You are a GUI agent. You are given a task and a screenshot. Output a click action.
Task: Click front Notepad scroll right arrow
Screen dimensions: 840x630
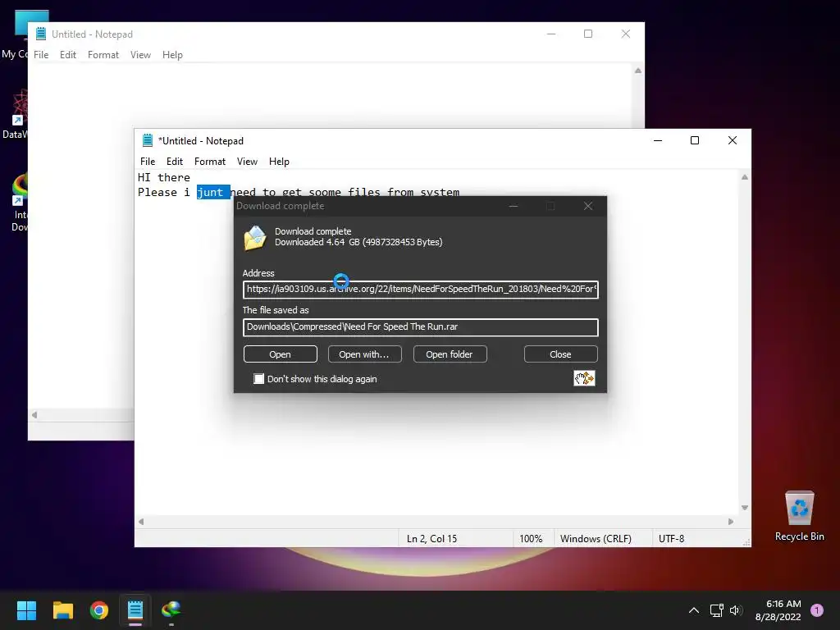(x=731, y=521)
